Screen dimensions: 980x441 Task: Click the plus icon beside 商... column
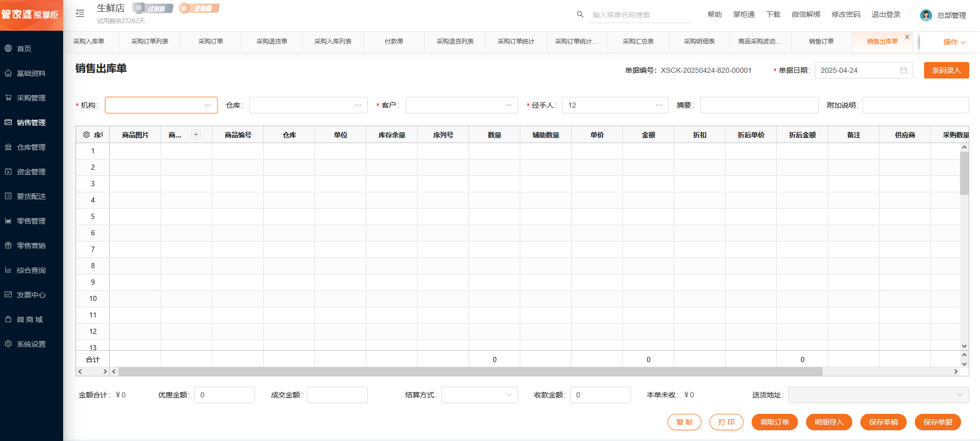(x=196, y=134)
